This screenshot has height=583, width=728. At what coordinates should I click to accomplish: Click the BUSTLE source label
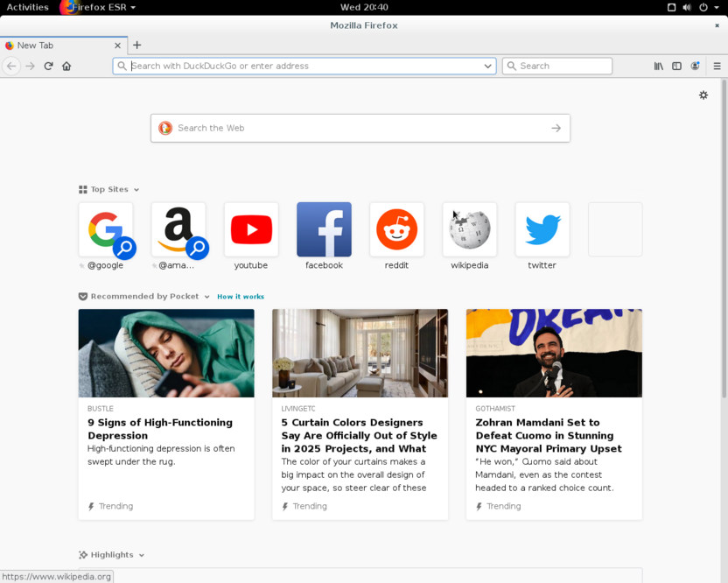pyautogui.click(x=101, y=409)
